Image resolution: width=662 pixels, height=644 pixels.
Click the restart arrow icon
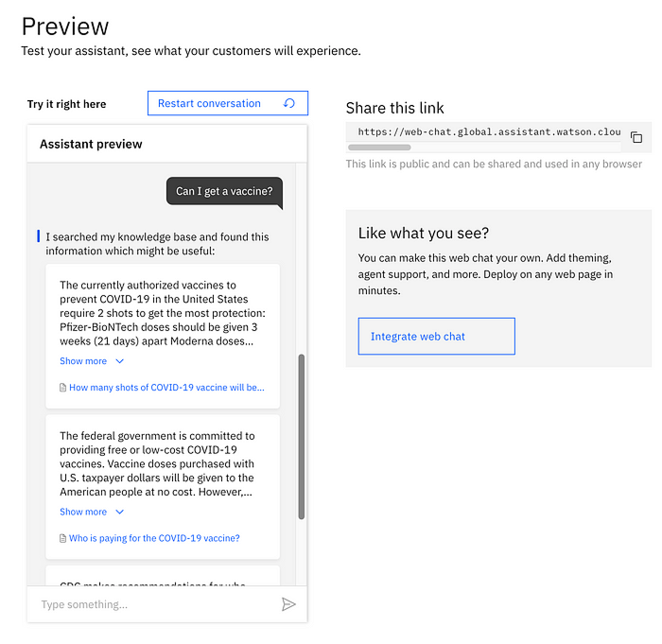tap(289, 103)
